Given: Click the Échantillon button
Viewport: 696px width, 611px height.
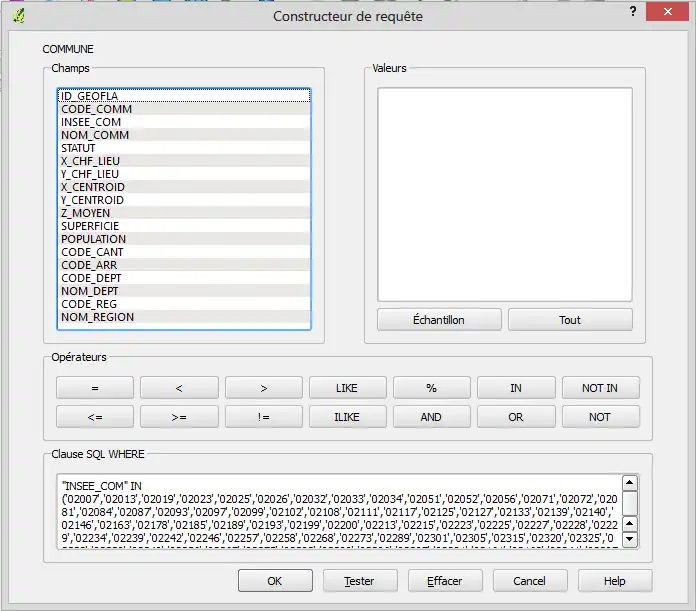Looking at the screenshot, I should pyautogui.click(x=438, y=320).
